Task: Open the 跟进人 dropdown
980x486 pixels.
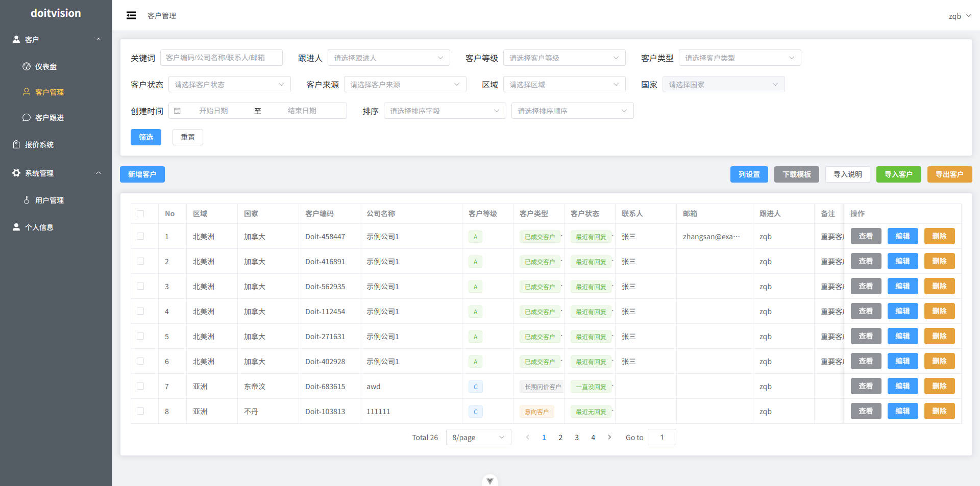Action: (x=389, y=58)
